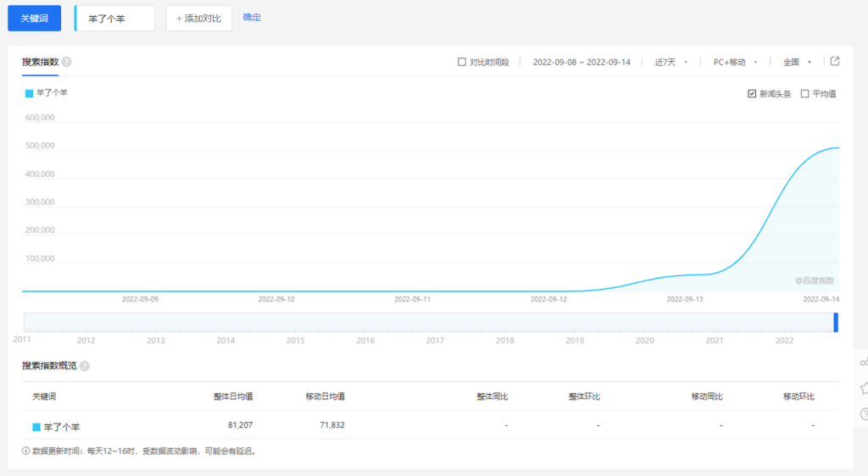Open help icon beside 搜索指数 title
Screen dimensions: 868x476
coord(66,62)
